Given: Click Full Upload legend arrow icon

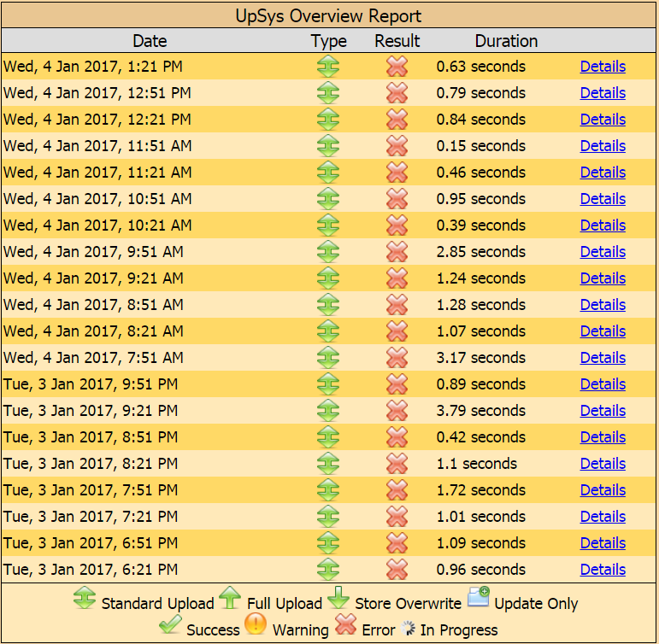Looking at the screenshot, I should [230, 598].
